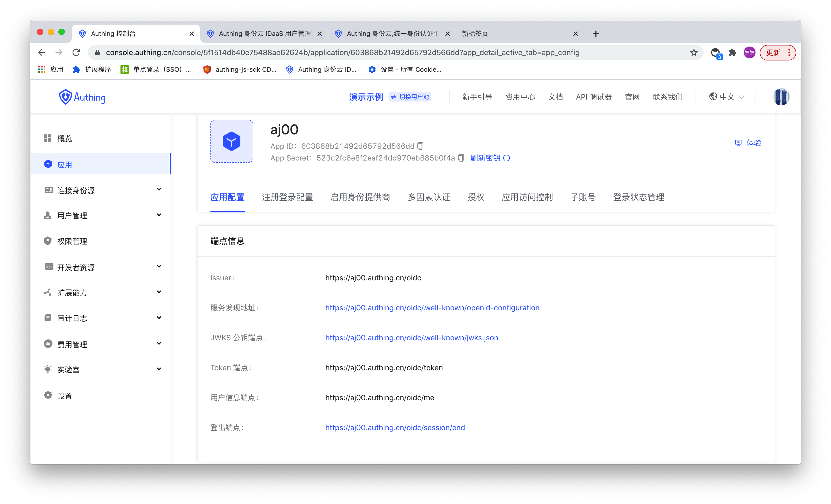This screenshot has width=831, height=504.
Task: Click the 权限管理 shield icon
Action: (48, 241)
